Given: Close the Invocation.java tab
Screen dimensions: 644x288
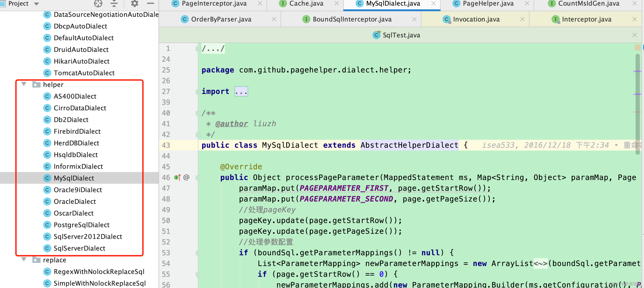Looking at the screenshot, I should (x=522, y=19).
